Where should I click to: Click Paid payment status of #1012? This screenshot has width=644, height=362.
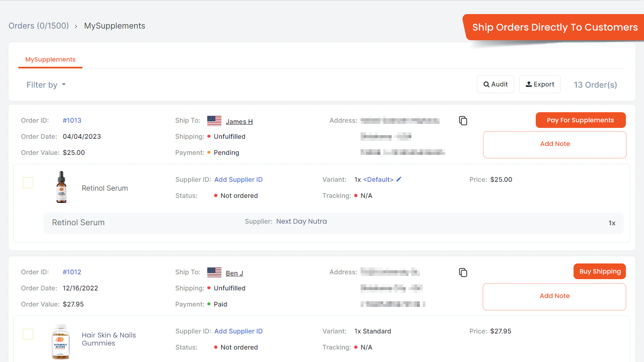click(x=221, y=304)
